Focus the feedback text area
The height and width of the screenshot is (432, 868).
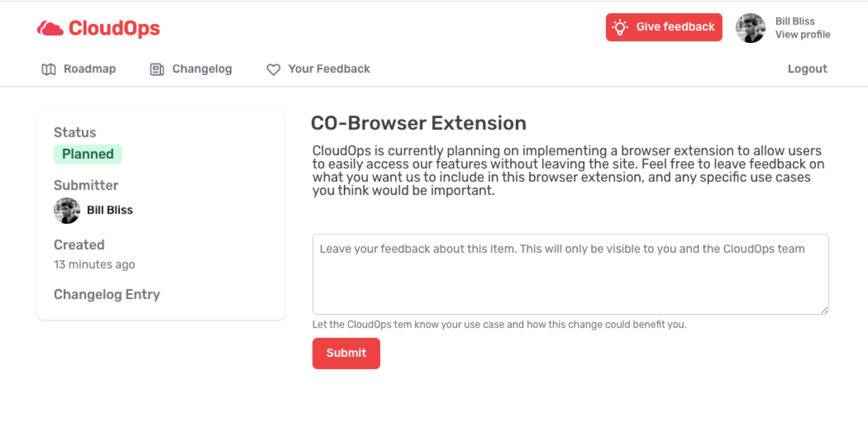coord(571,274)
